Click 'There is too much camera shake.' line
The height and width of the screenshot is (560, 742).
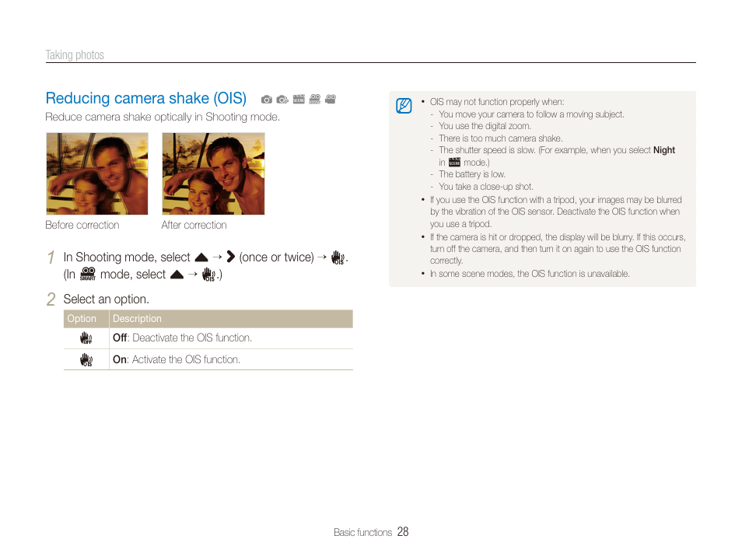(501, 138)
